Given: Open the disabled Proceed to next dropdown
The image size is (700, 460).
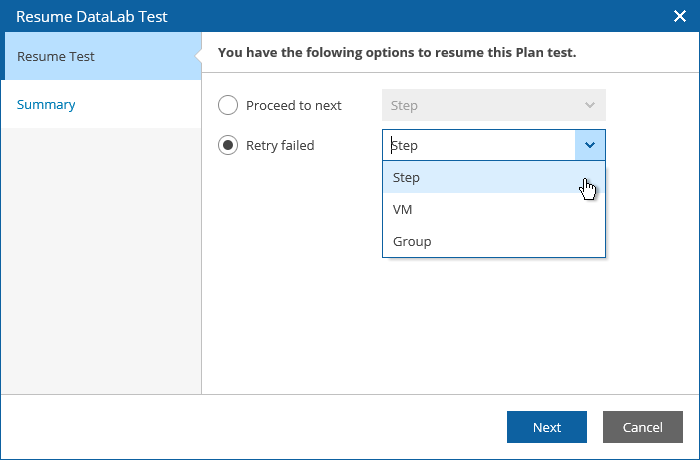Looking at the screenshot, I should click(480, 105).
